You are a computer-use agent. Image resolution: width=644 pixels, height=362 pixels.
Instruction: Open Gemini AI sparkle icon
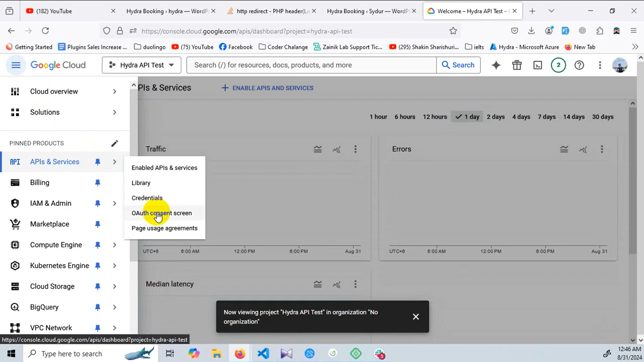pyautogui.click(x=496, y=65)
